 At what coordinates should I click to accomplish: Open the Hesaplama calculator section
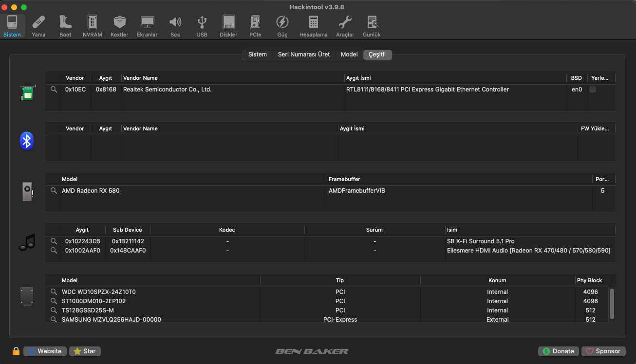tap(313, 26)
